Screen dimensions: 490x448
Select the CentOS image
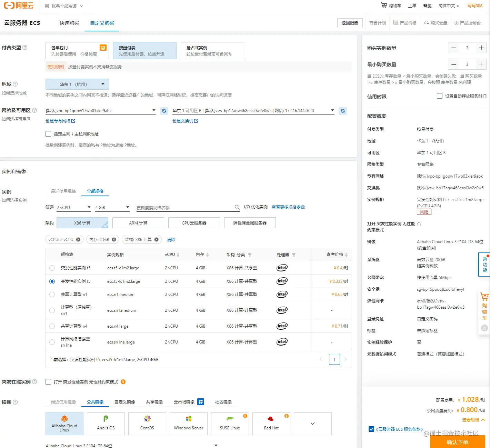point(147,424)
